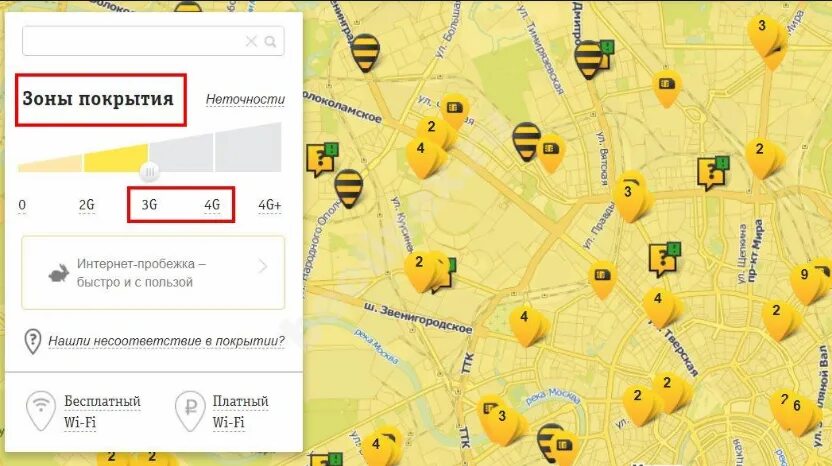Click the rabbit icon in the banner

pyautogui.click(x=59, y=273)
